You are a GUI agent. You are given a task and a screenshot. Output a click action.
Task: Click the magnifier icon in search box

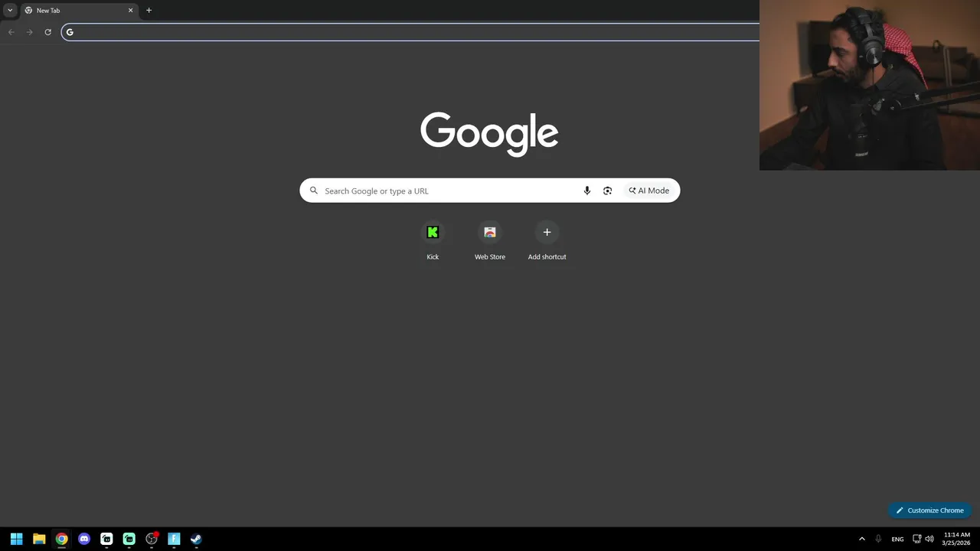pyautogui.click(x=313, y=191)
